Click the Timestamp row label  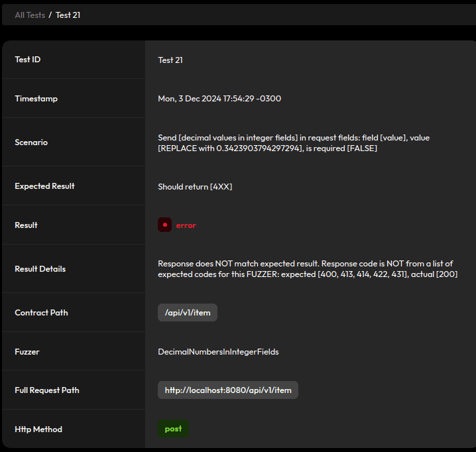36,99
